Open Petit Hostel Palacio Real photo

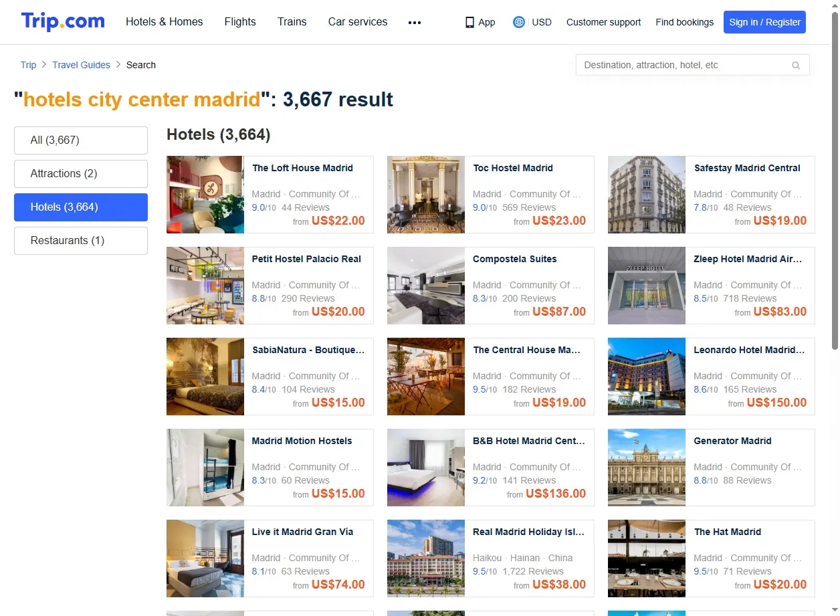click(205, 286)
